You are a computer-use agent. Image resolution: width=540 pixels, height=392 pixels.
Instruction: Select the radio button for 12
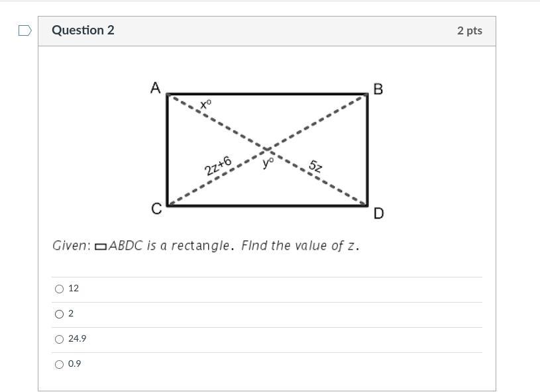[x=60, y=289]
